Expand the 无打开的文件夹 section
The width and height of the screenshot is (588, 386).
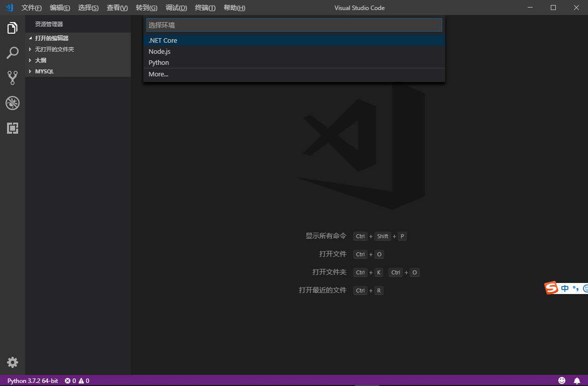(x=78, y=49)
